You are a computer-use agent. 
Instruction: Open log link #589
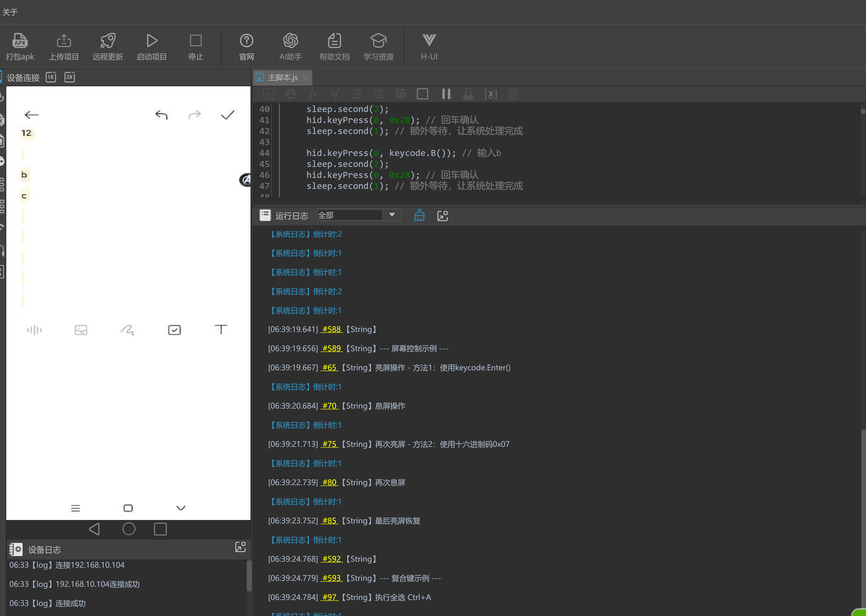pyautogui.click(x=331, y=348)
